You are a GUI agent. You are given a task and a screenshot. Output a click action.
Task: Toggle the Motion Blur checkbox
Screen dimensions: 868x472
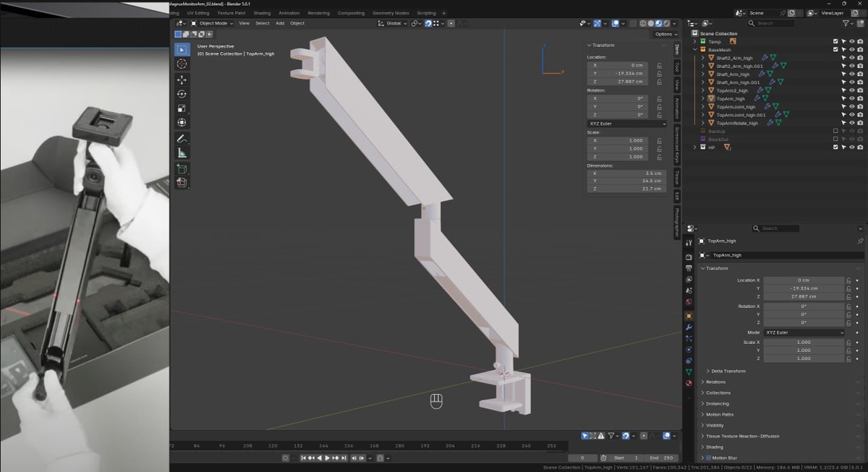[x=708, y=458]
